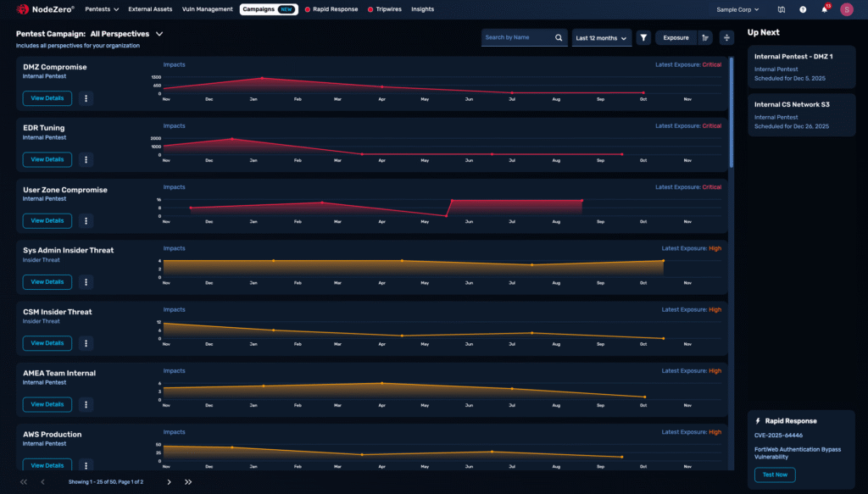The width and height of the screenshot is (868, 494).
Task: Open the help question mark icon
Action: [x=800, y=9]
